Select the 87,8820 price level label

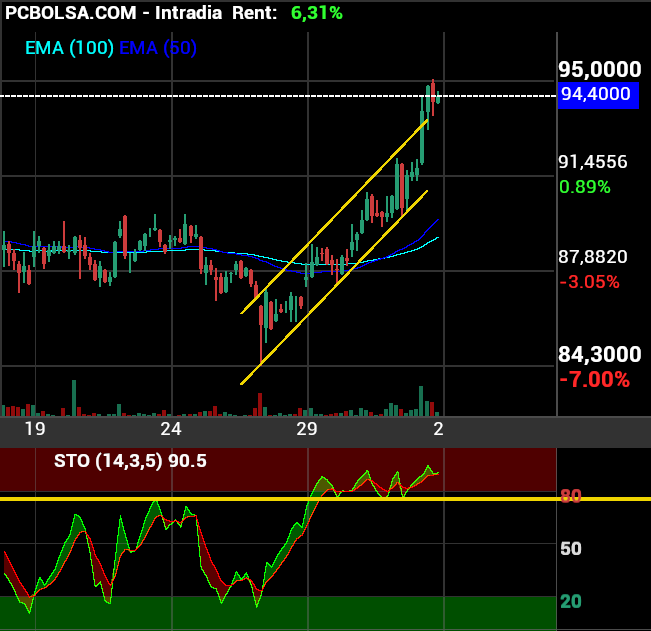[592, 257]
